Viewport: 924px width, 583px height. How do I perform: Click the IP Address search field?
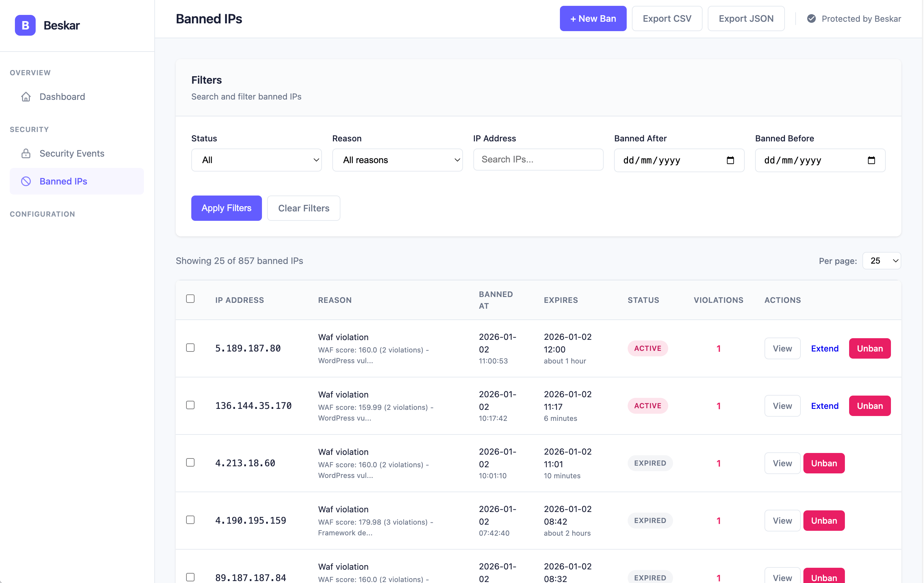[538, 159]
